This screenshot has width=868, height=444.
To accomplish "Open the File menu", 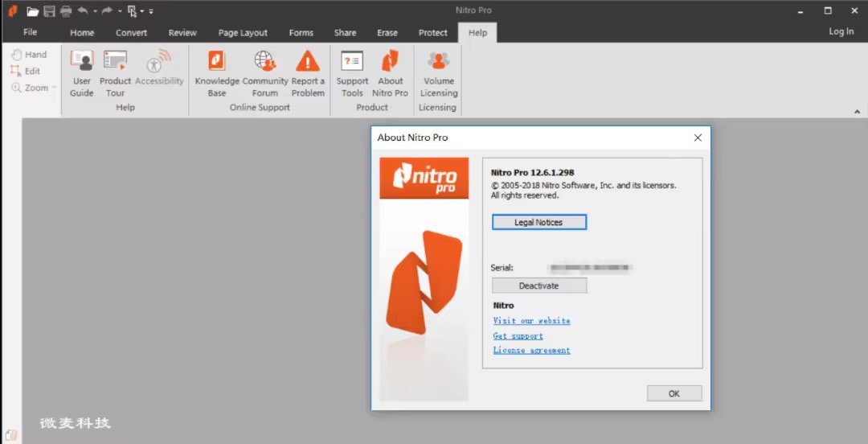I will tap(31, 32).
